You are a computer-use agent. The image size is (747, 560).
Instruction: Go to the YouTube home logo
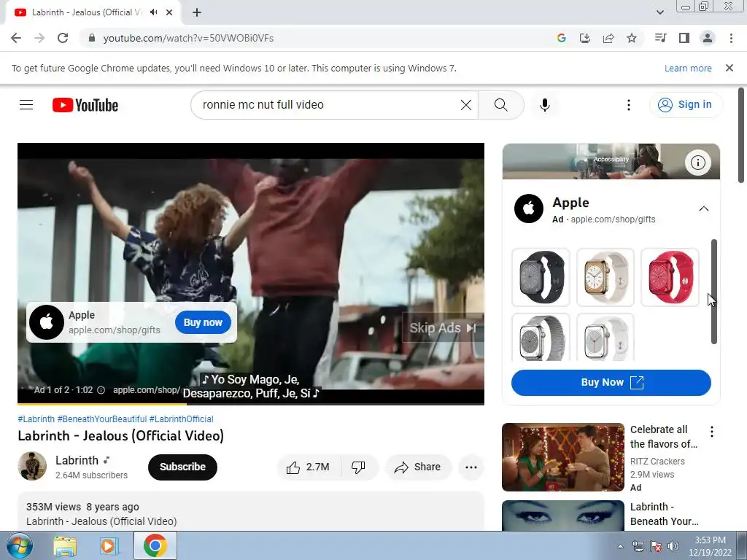click(85, 105)
